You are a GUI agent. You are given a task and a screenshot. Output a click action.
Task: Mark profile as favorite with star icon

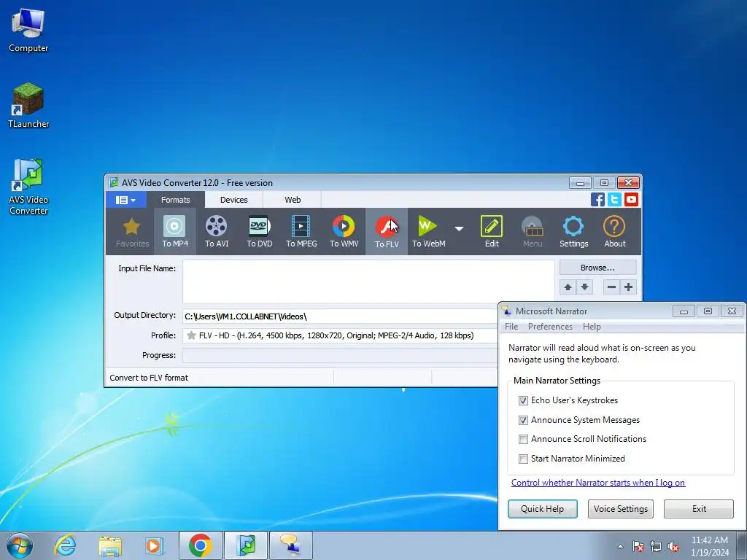click(x=192, y=335)
